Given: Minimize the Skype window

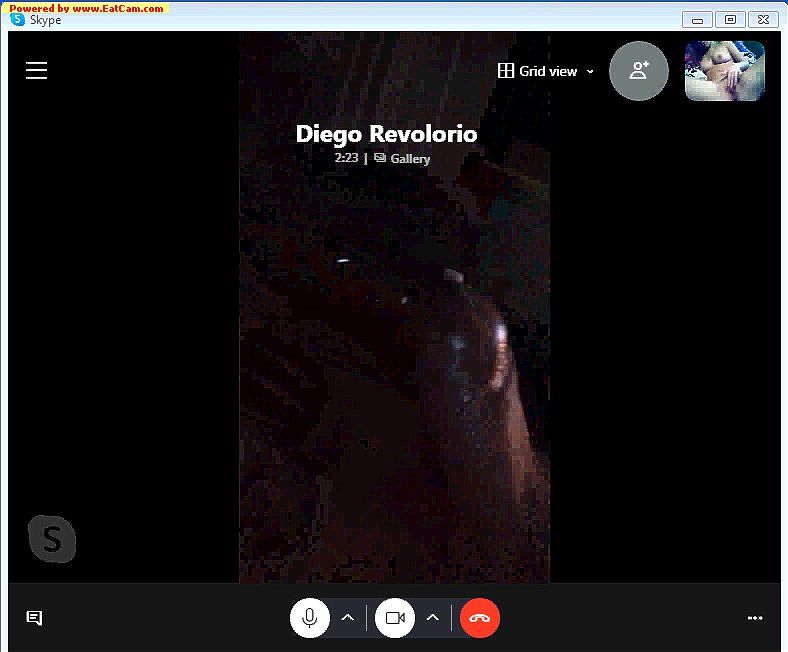Looking at the screenshot, I should point(697,20).
